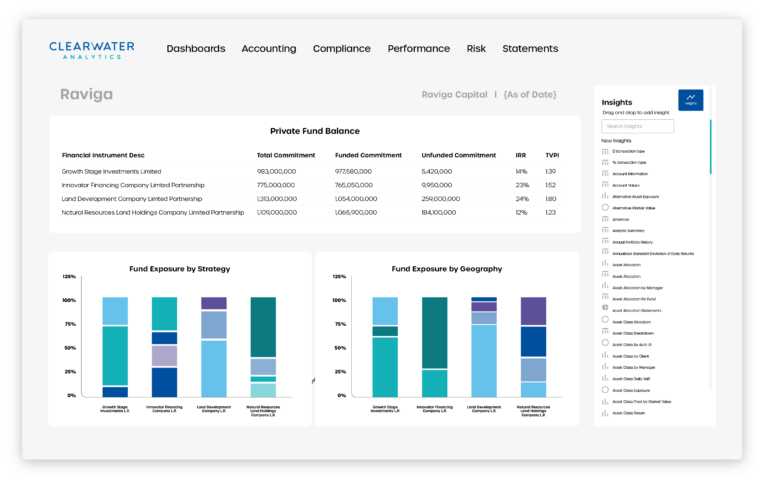Click Asset Class Allocation donut icon
This screenshot has width=768, height=480.
click(x=605, y=320)
